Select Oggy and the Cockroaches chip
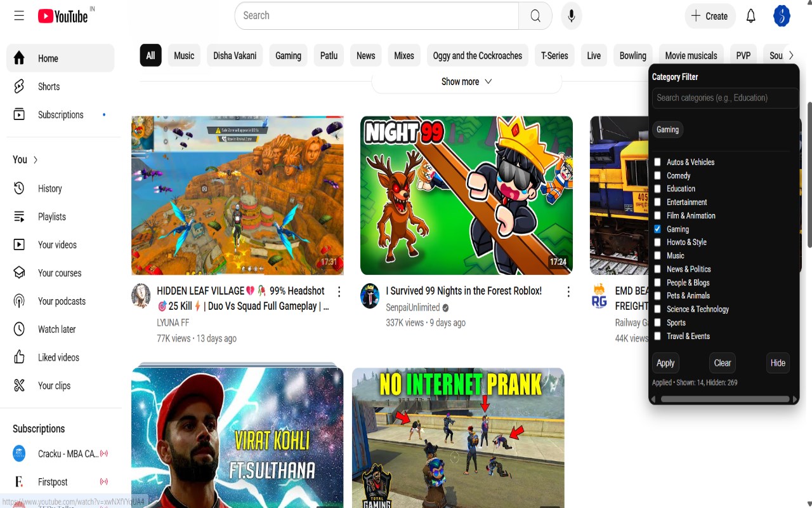The width and height of the screenshot is (812, 508). pos(478,56)
